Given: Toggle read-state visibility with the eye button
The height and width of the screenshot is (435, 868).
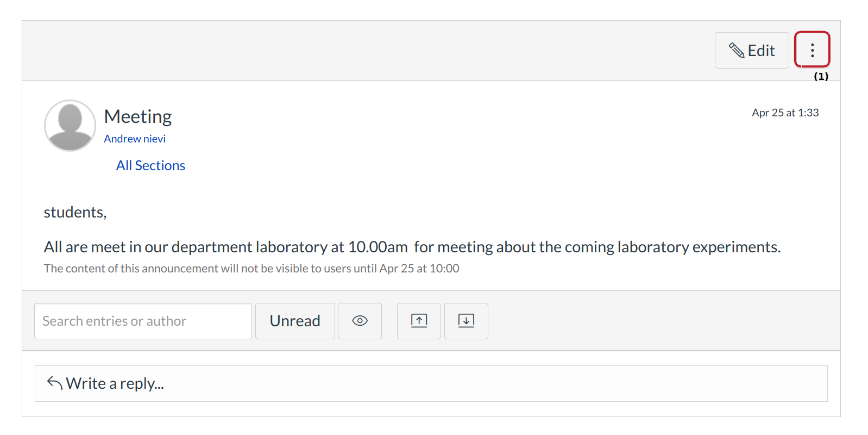Looking at the screenshot, I should click(x=360, y=321).
